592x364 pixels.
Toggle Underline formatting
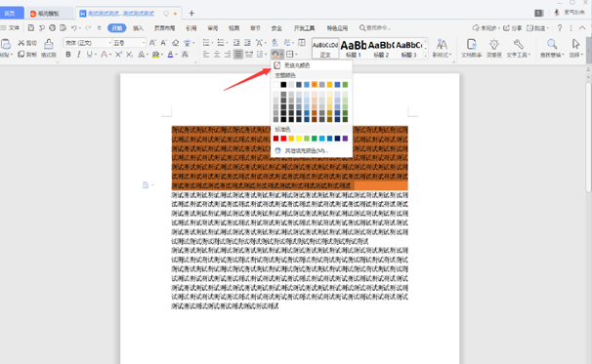(x=90, y=55)
